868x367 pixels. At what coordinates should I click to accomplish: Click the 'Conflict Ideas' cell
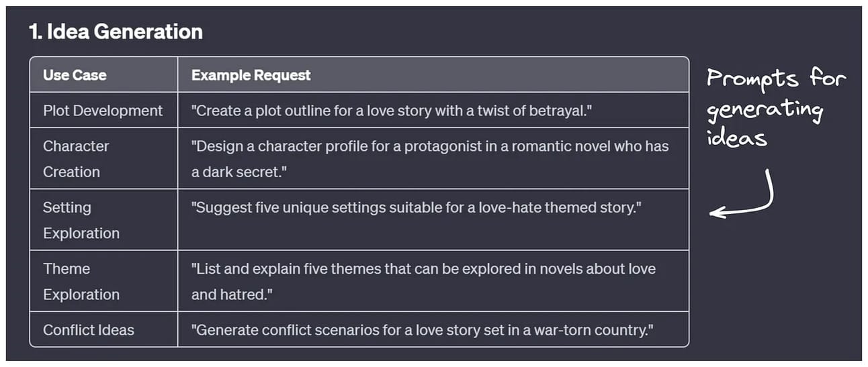(103, 329)
